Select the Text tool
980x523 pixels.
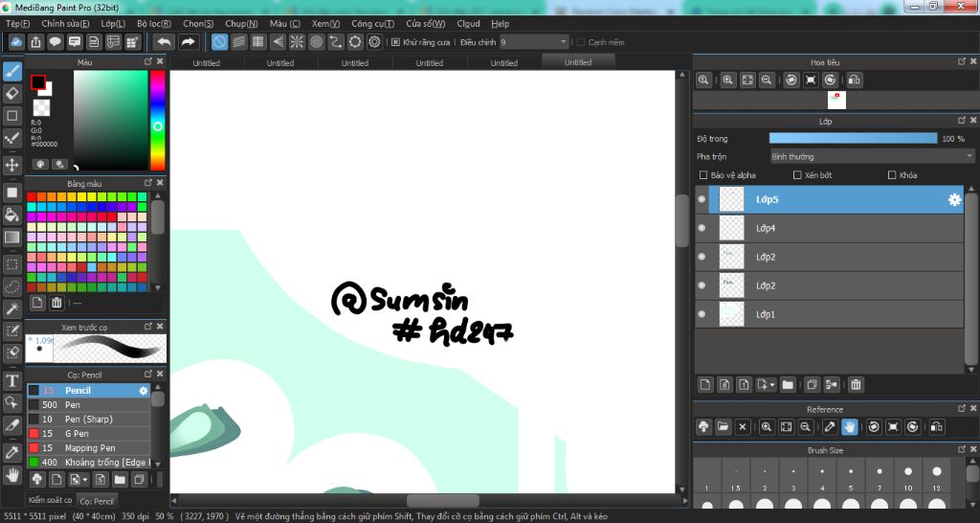[11, 380]
